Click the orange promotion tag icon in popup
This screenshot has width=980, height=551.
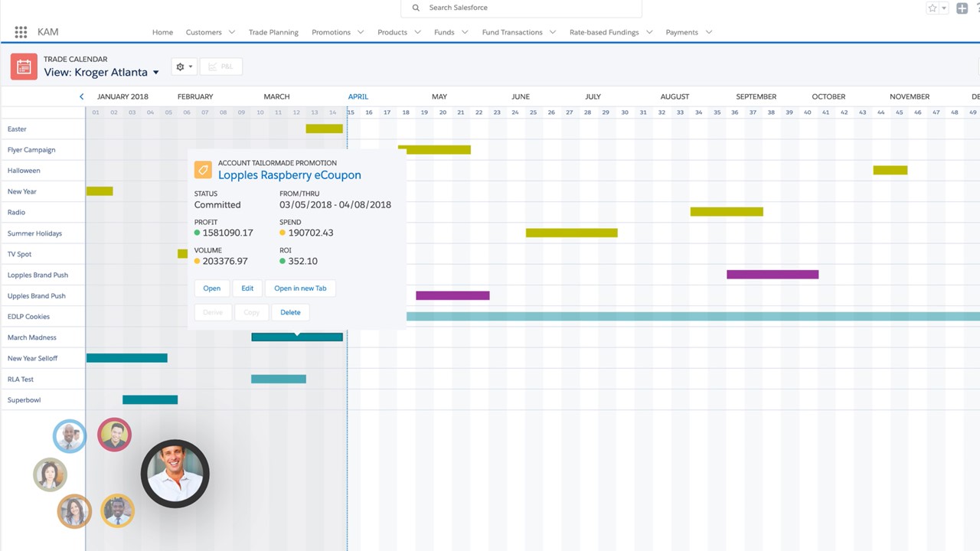click(x=203, y=170)
